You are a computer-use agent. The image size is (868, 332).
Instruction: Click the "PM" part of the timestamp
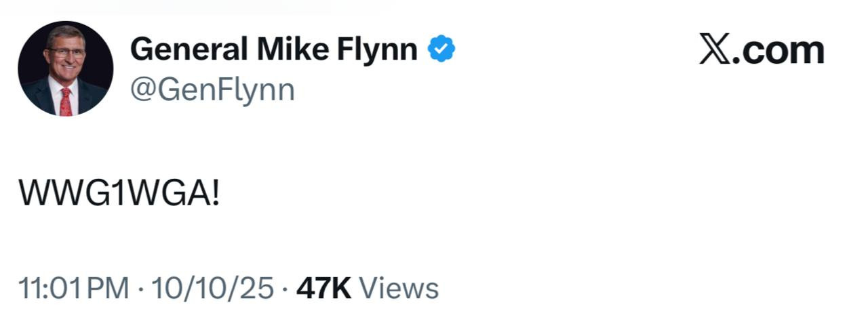109,289
